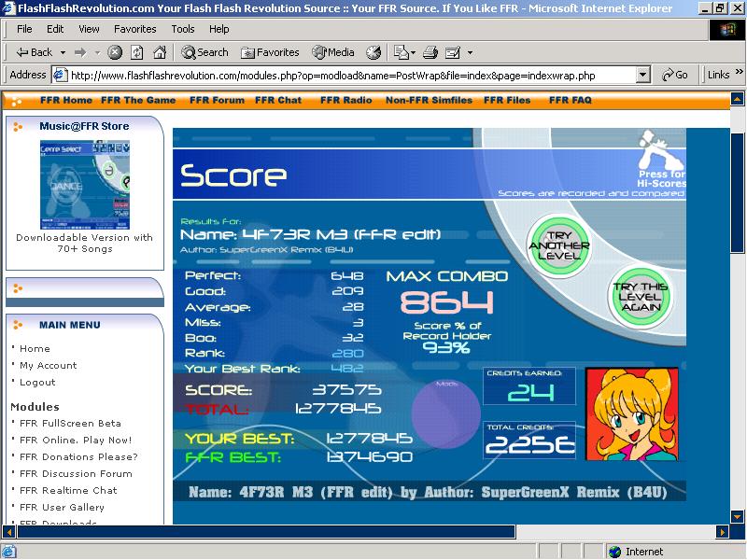Open FFR Realtime Chat sidebar link
The image size is (747, 560).
[x=68, y=491]
